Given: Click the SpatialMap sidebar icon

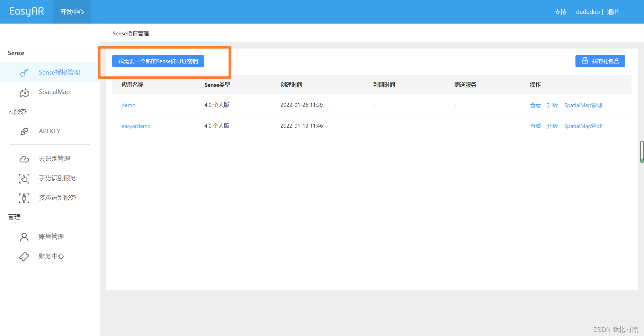Looking at the screenshot, I should click(24, 92).
